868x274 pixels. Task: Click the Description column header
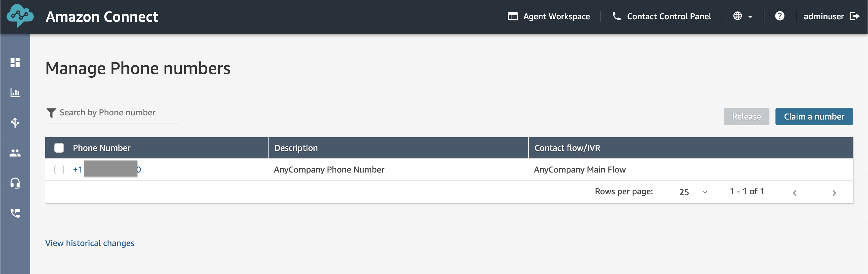(296, 148)
